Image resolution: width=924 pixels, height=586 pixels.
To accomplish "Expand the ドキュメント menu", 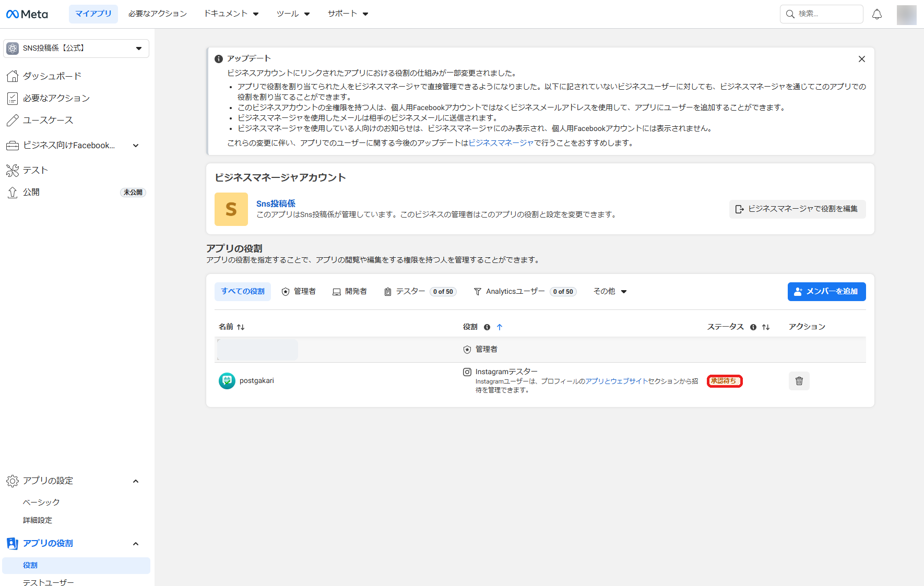I will 231,14.
